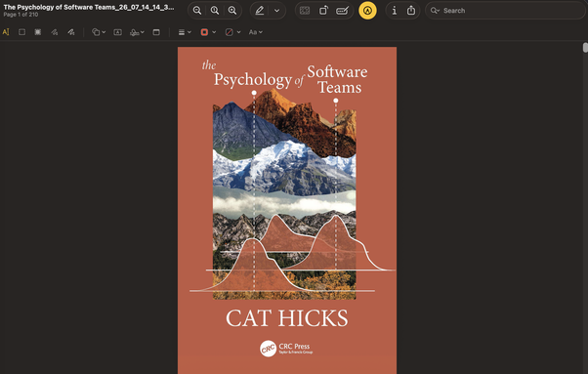Zoom in on the PDF page
The image size is (588, 374).
pyautogui.click(x=232, y=11)
